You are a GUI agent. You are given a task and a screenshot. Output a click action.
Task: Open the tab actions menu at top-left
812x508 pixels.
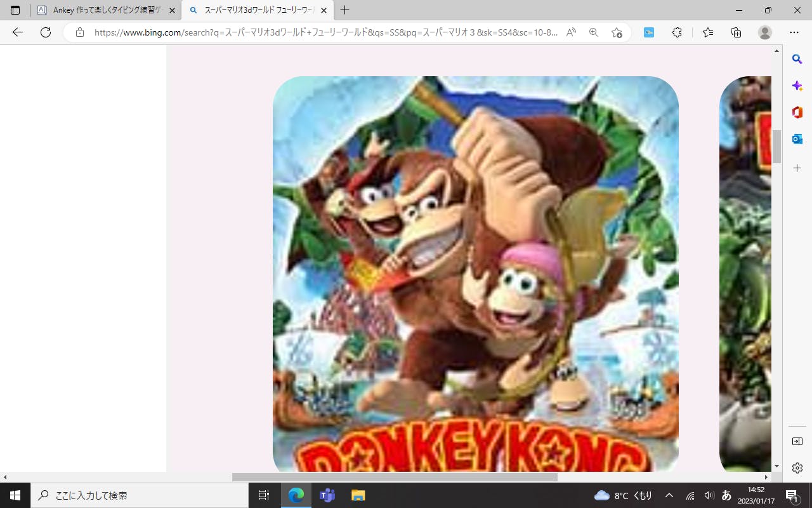pyautogui.click(x=15, y=10)
